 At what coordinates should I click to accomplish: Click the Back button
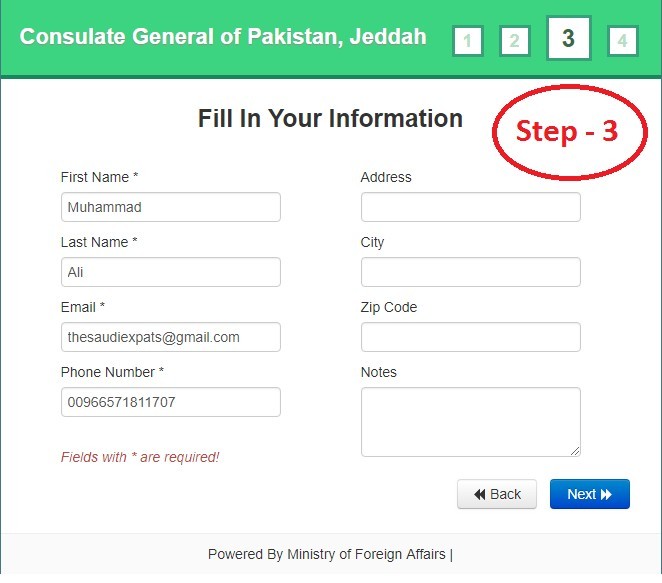pos(497,494)
